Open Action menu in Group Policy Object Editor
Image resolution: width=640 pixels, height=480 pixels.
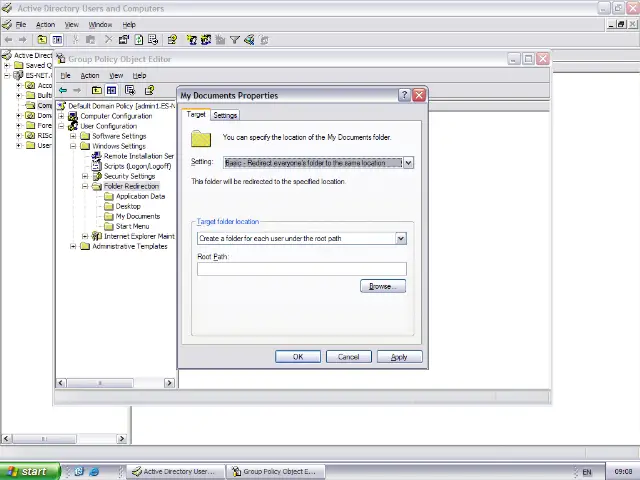[90, 76]
